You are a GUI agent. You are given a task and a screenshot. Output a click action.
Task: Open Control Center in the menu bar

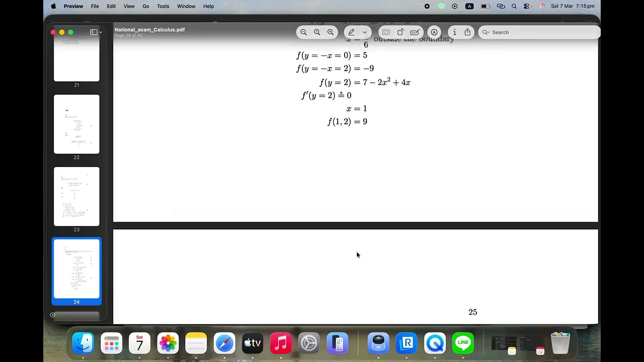pos(528,6)
